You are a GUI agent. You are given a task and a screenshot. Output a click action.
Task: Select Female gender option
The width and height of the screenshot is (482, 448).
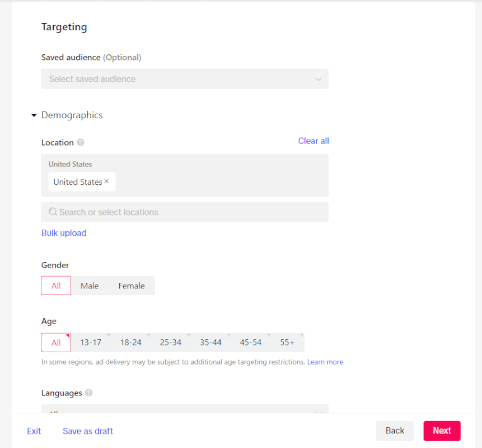[132, 286]
